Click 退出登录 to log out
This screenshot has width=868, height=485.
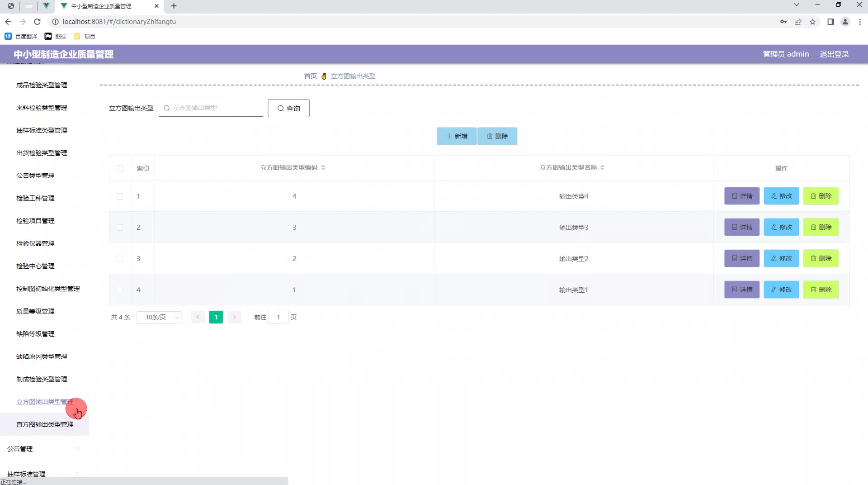point(834,54)
